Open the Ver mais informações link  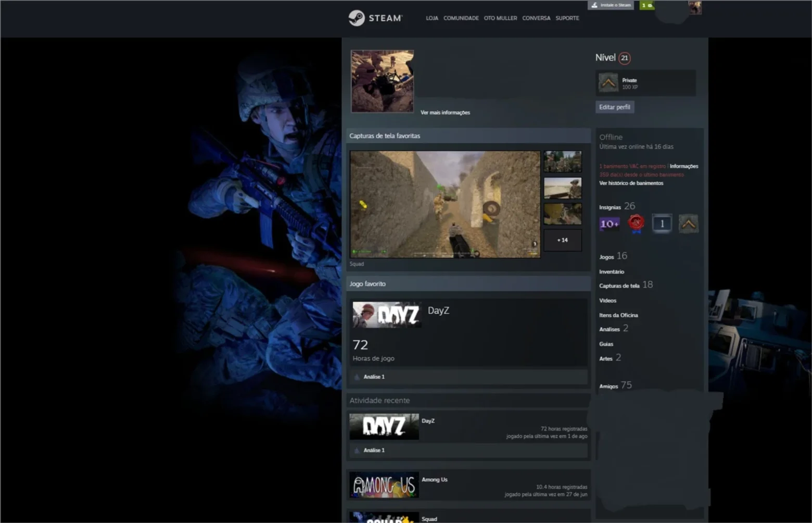pos(445,113)
